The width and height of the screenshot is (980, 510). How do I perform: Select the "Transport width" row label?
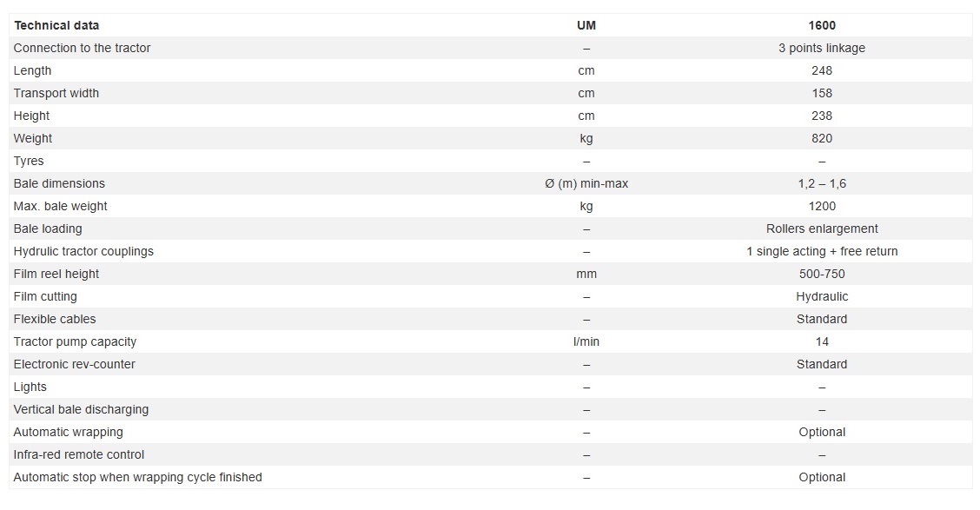[56, 93]
